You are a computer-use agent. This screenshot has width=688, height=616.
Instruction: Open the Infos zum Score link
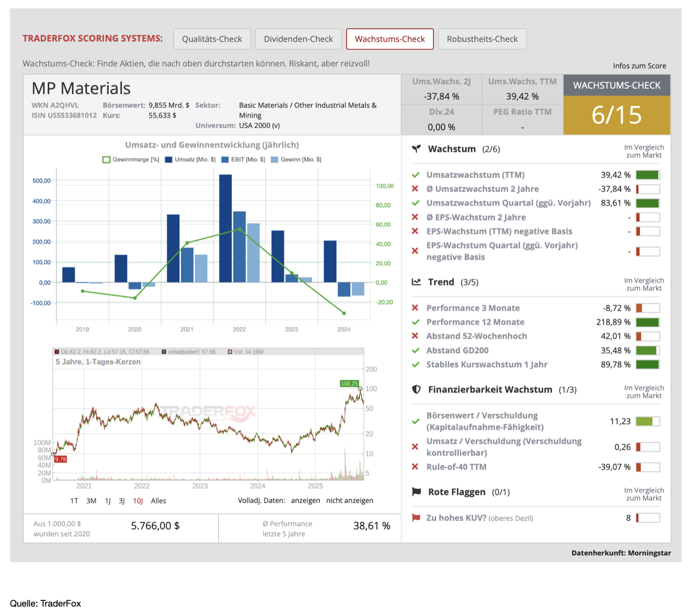point(639,66)
